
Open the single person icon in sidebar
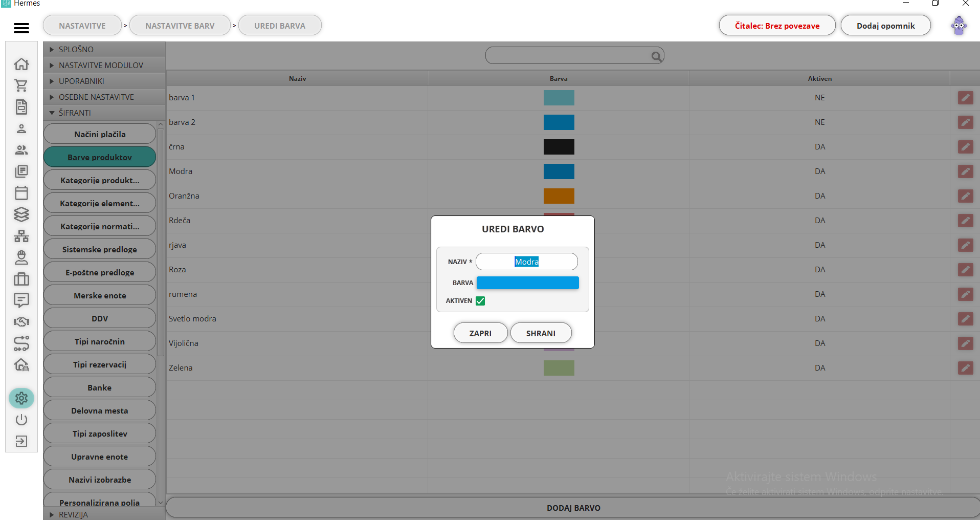click(21, 128)
